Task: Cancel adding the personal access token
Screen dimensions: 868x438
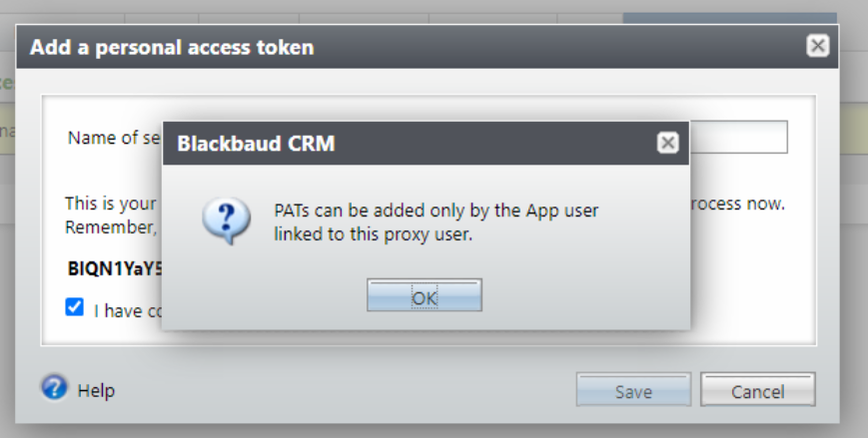Action: point(757,391)
